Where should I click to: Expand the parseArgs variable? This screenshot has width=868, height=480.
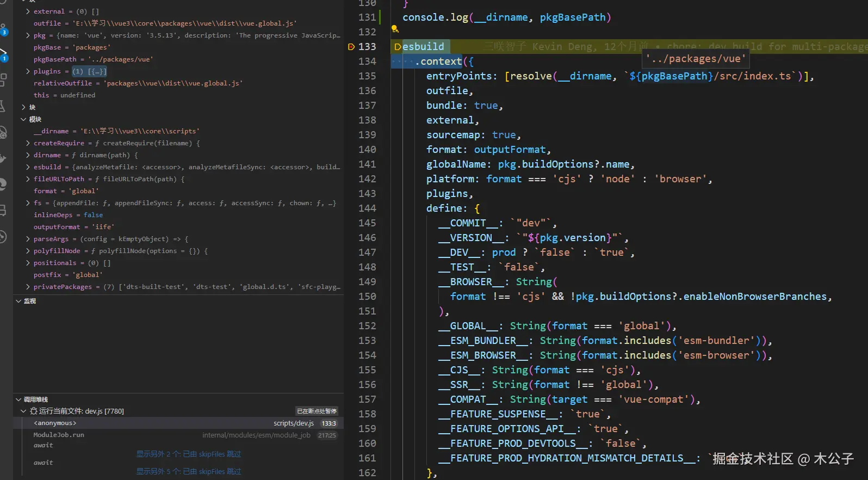coord(28,239)
